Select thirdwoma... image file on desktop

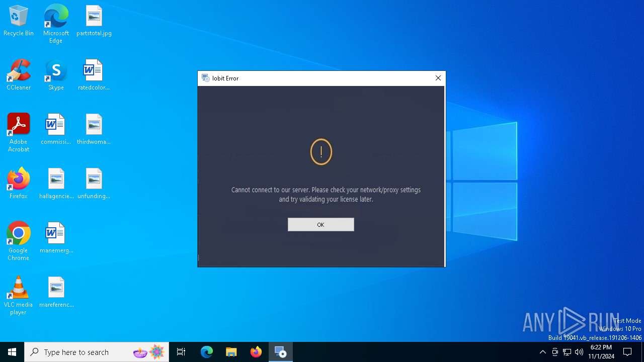pyautogui.click(x=94, y=130)
